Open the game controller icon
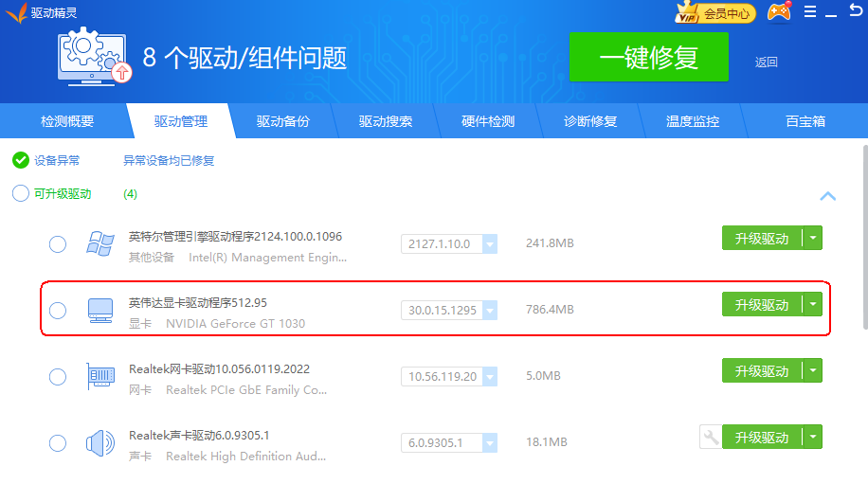Viewport: 868px width, 484px height. click(779, 11)
